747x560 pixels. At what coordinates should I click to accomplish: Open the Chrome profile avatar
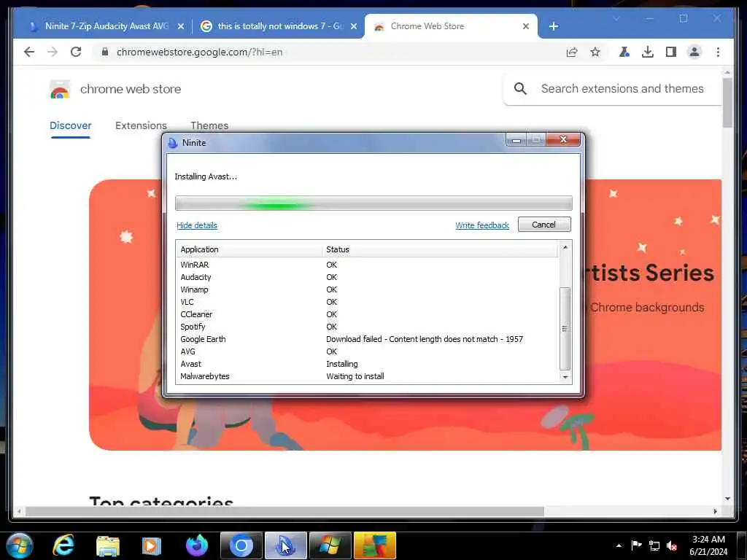pos(694,52)
